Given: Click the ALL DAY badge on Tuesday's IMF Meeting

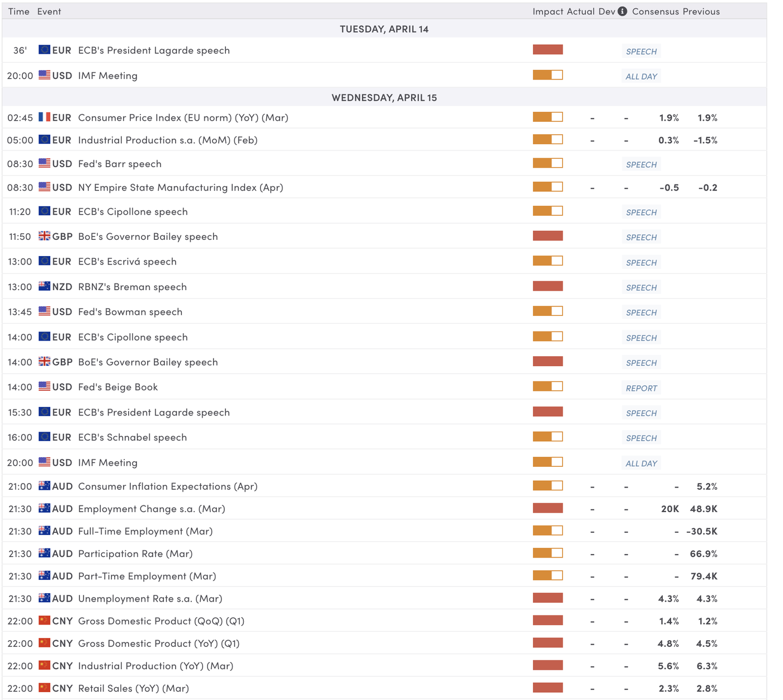Looking at the screenshot, I should [x=641, y=76].
